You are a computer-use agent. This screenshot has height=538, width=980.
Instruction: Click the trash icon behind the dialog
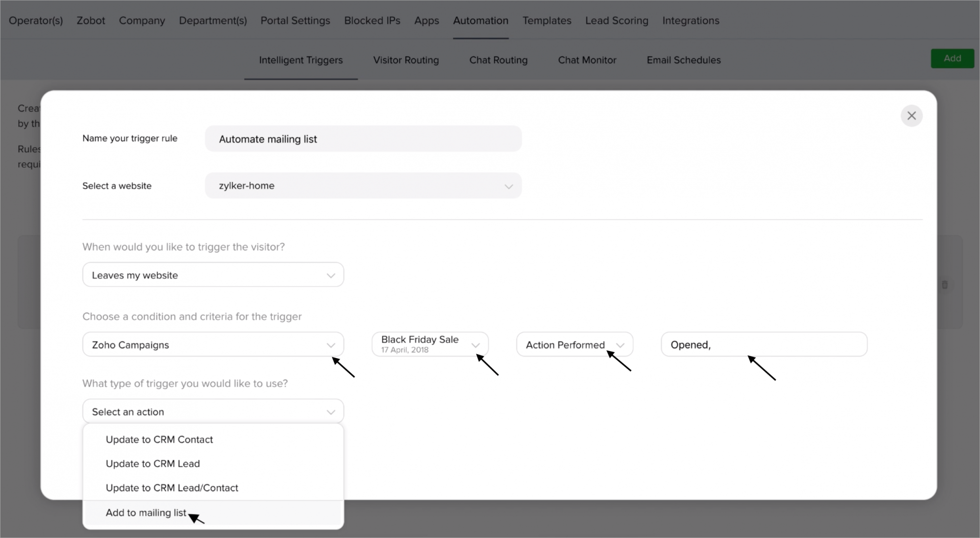point(945,284)
